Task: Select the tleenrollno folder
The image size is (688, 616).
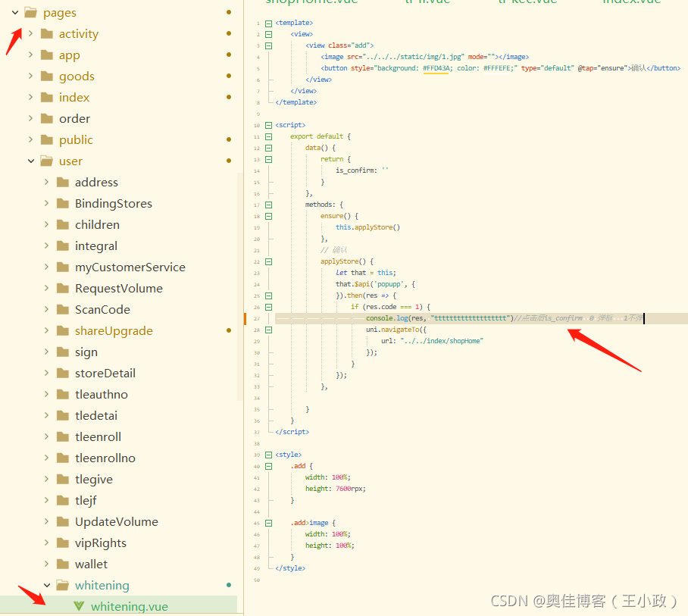Action: (x=105, y=458)
